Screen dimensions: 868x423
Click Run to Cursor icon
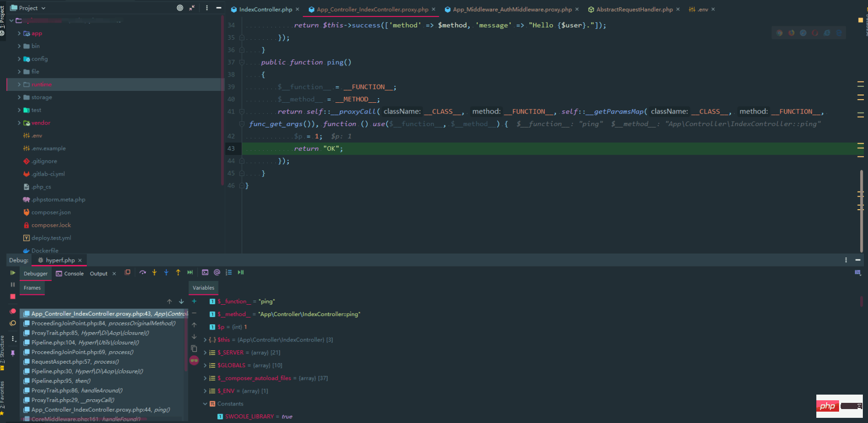click(190, 273)
